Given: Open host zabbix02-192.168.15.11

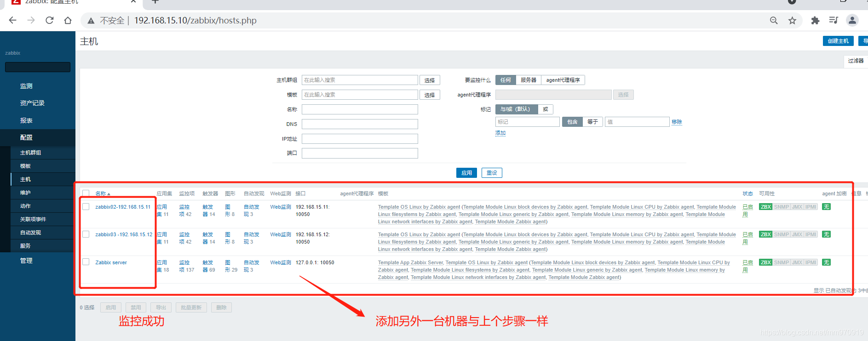Looking at the screenshot, I should point(123,207).
